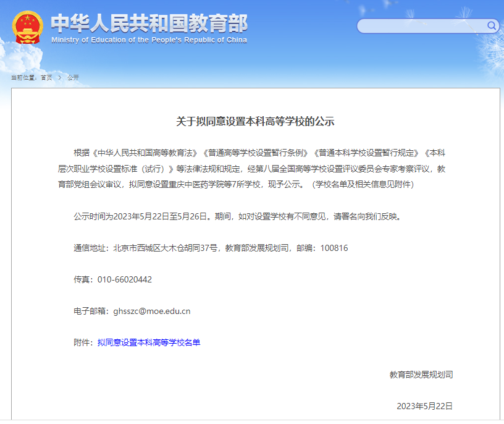504x424 pixels.
Task: Click the 通信地址 address line
Action: coord(211,248)
